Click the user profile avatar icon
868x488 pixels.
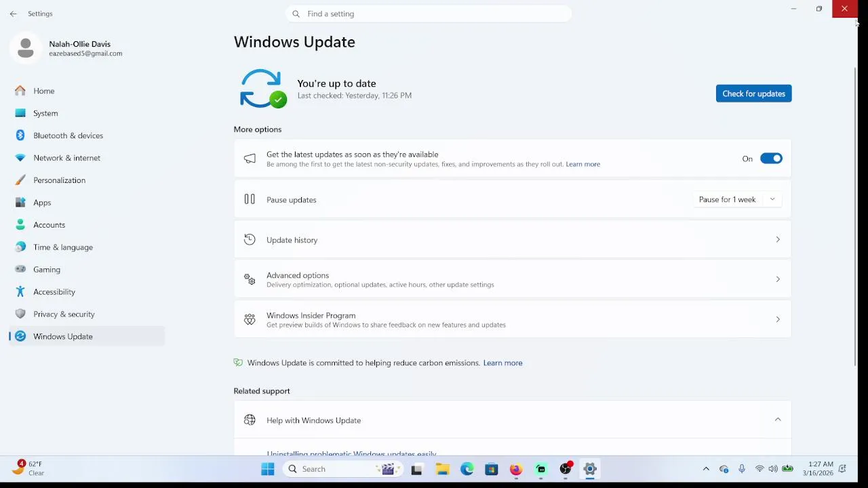tap(26, 49)
